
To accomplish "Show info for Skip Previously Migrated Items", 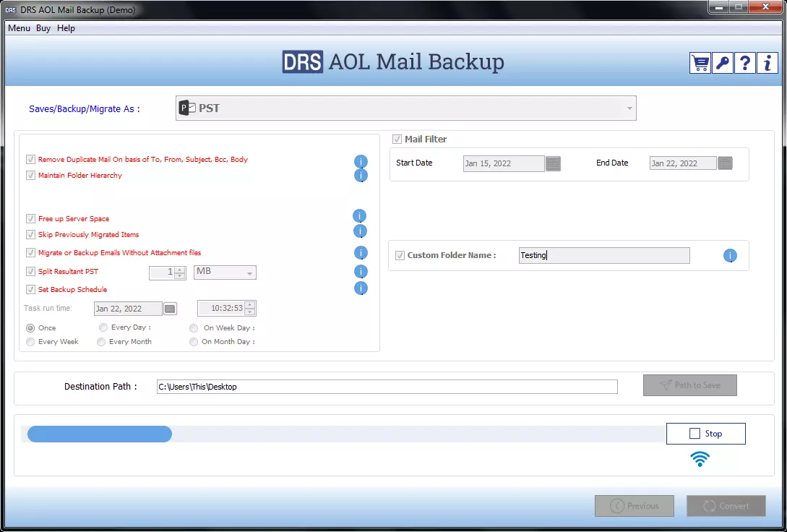I will (x=361, y=231).
